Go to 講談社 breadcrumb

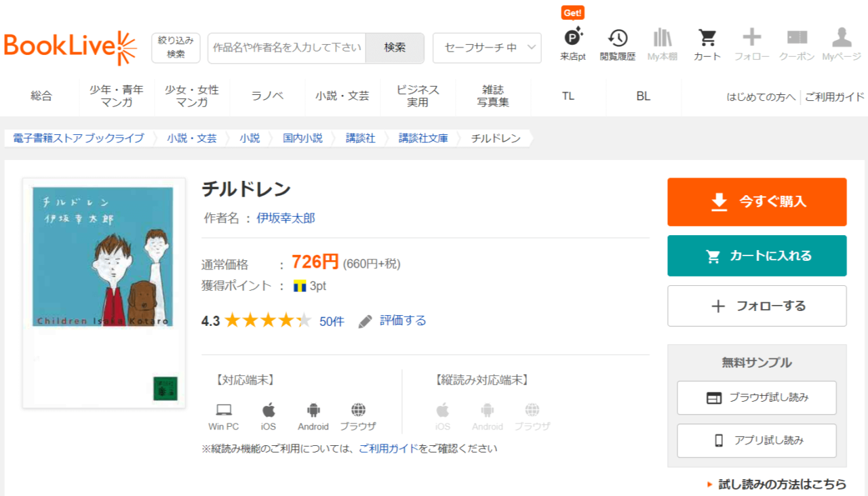(360, 138)
